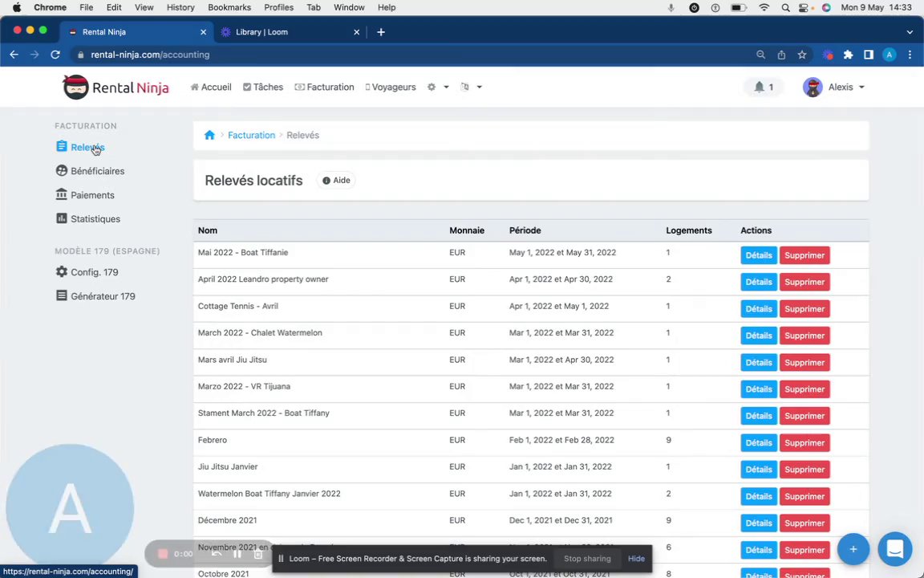Viewport: 924px width, 578px height.
Task: Go to Bénéficiaires in the sidebar
Action: click(x=97, y=171)
